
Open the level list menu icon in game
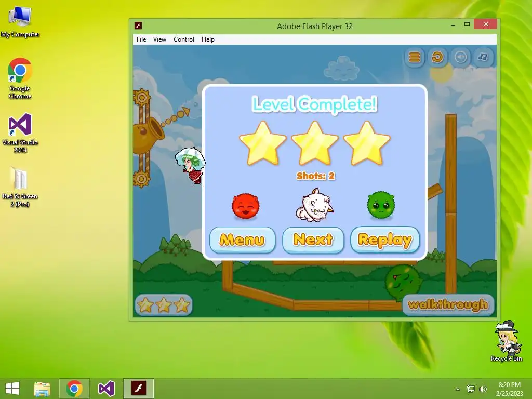click(414, 57)
